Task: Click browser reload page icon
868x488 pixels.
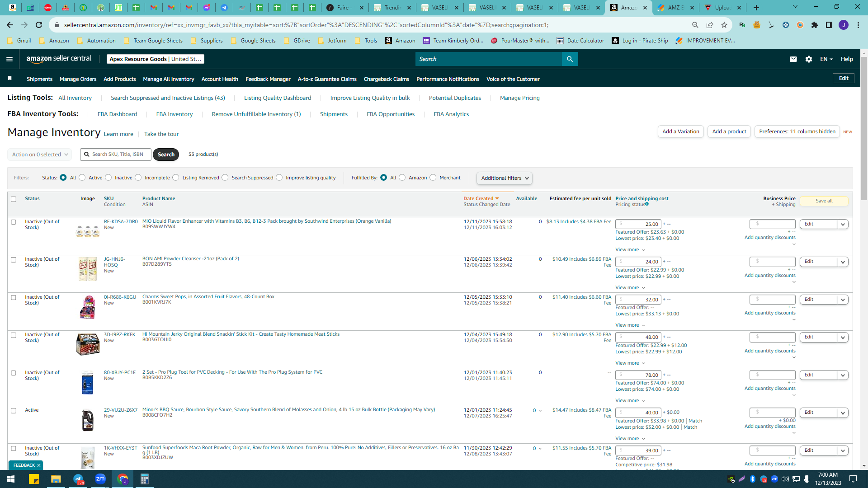Action: pyautogui.click(x=39, y=25)
